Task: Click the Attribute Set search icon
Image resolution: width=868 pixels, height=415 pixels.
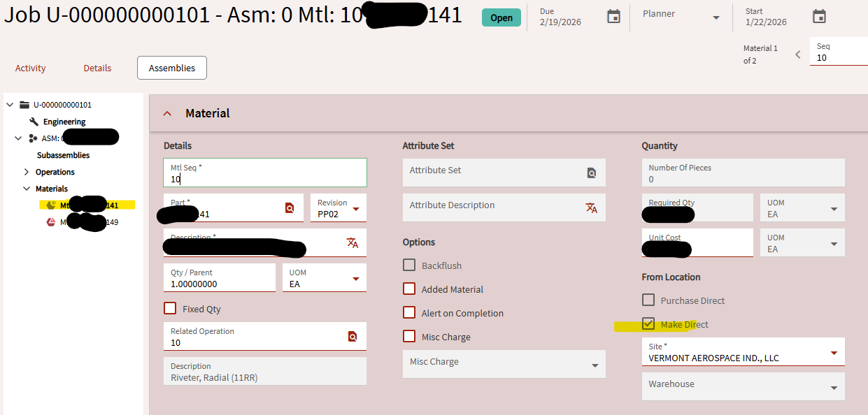Action: pyautogui.click(x=591, y=173)
